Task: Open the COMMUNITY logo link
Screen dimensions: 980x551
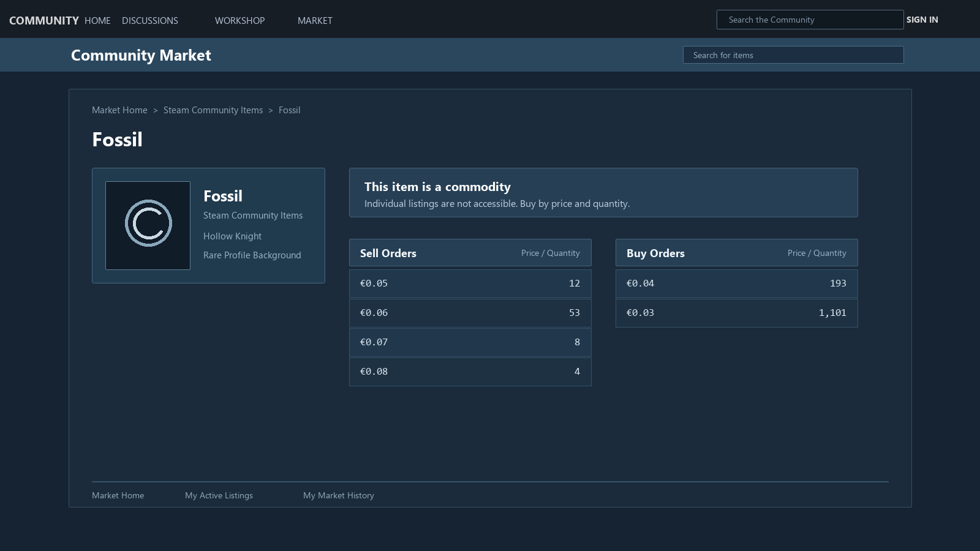Action: tap(44, 20)
